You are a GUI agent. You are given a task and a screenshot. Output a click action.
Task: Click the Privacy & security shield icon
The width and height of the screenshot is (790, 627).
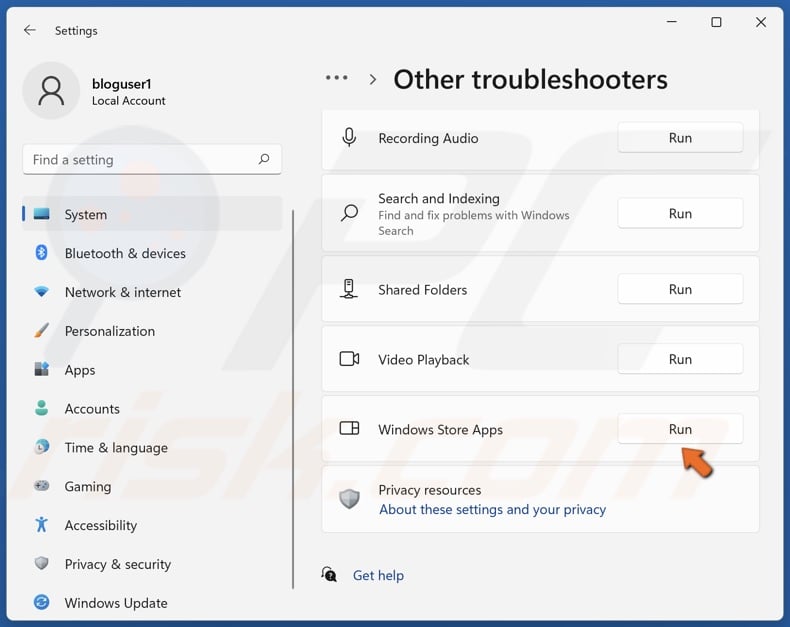[42, 564]
